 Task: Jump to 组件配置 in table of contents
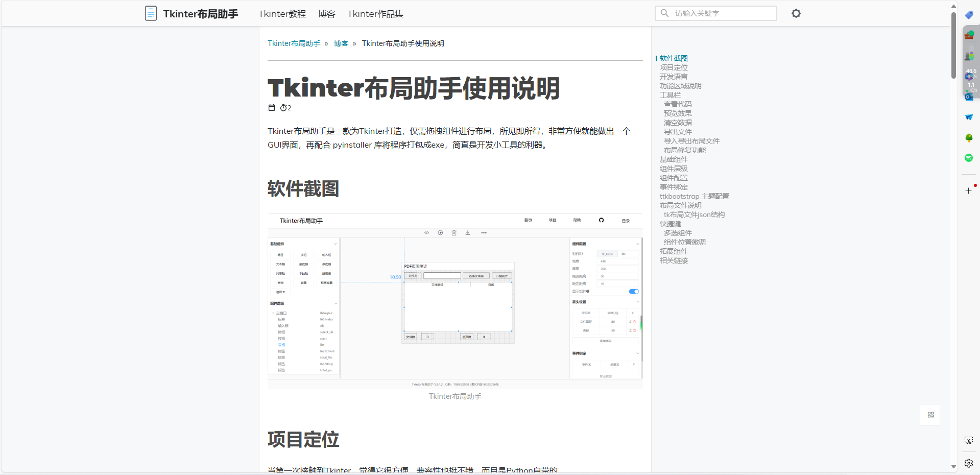coord(674,178)
